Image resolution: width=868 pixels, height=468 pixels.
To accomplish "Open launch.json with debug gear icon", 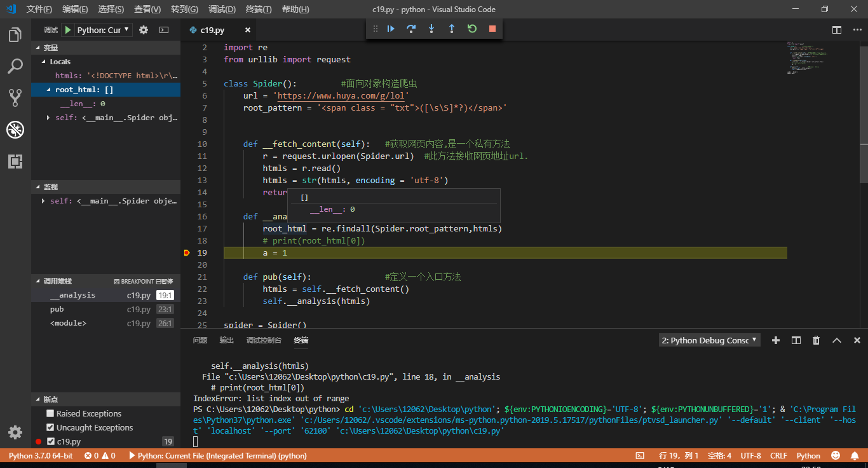I will tap(144, 30).
